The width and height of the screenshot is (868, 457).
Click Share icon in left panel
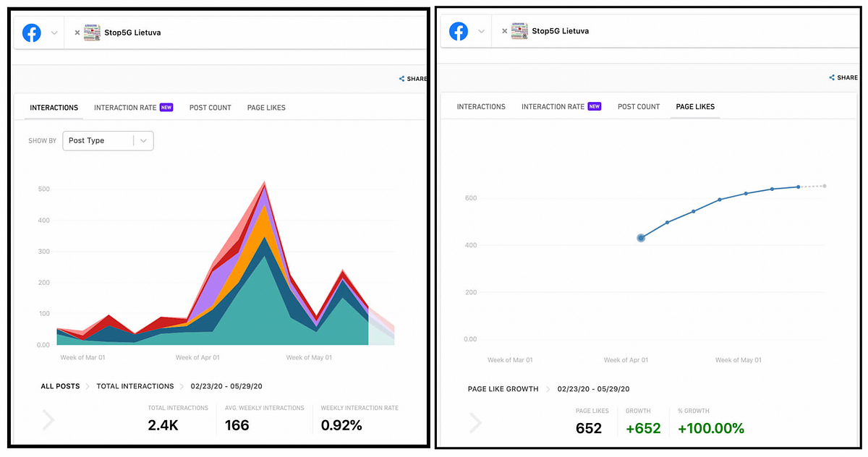pos(402,79)
